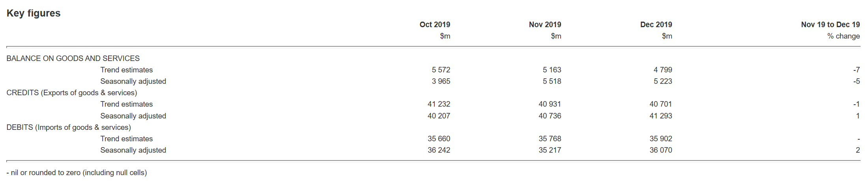Click the % change subheader
The height and width of the screenshot is (181, 868).
point(843,36)
